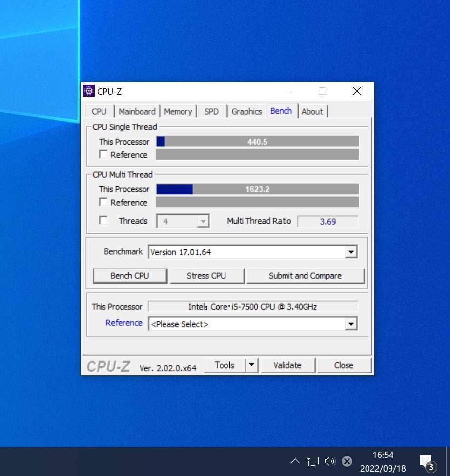Go to the Memory tab
Image resolution: width=450 pixels, height=476 pixels.
(178, 111)
